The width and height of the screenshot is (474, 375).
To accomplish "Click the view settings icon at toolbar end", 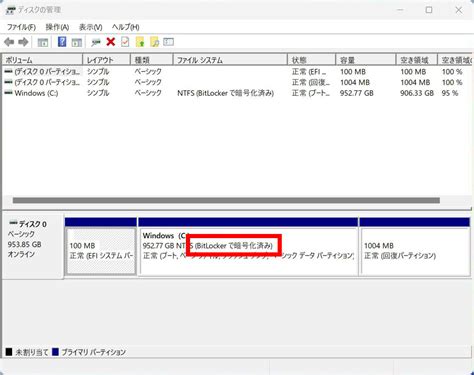I will click(169, 42).
